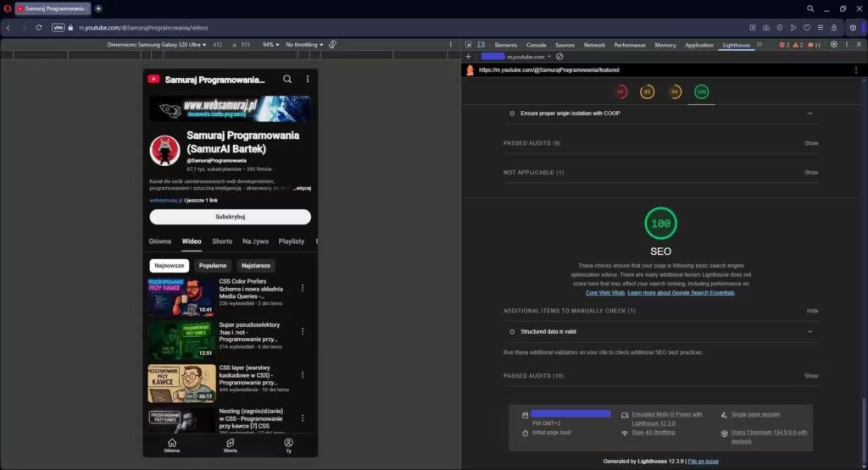Toggle the device toolbar icon in DevTools

pyautogui.click(x=481, y=44)
